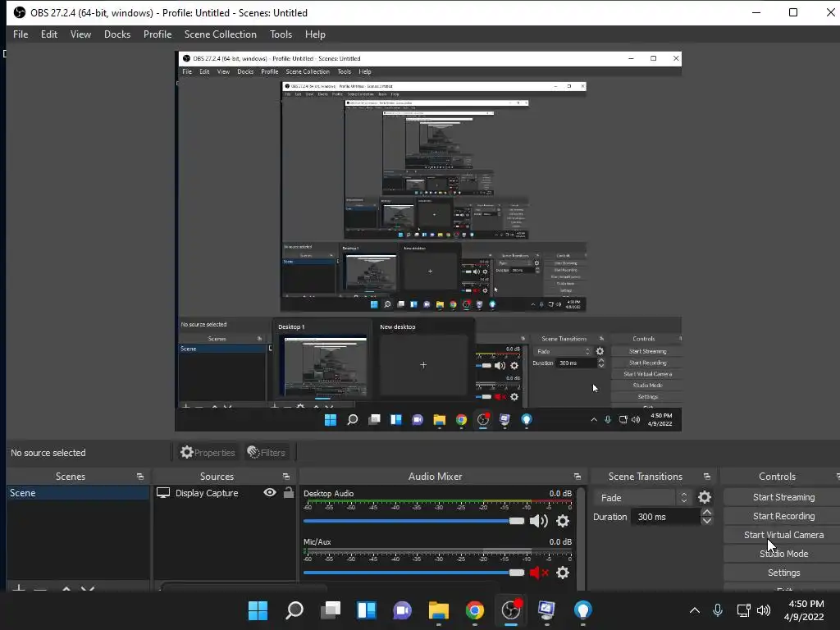
Task: Open the Edit menu
Action: 48,34
